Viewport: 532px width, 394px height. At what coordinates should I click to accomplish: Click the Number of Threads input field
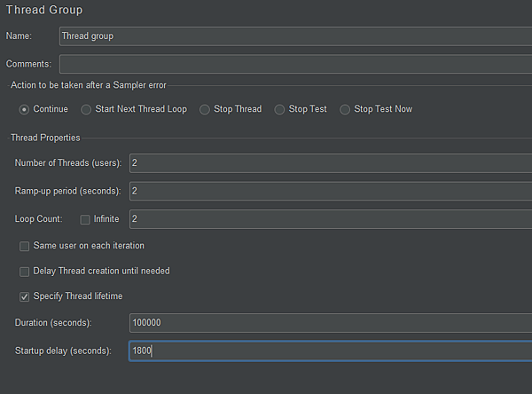(x=331, y=163)
